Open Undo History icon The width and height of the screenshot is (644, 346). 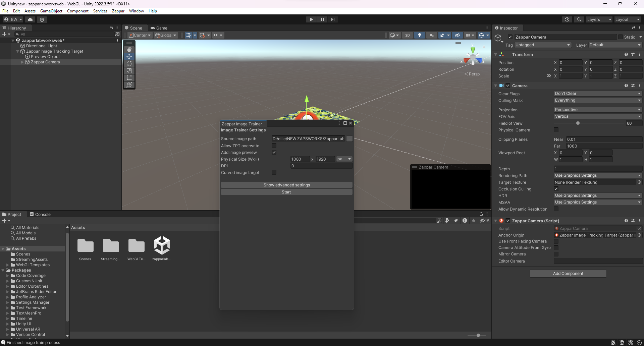(567, 19)
